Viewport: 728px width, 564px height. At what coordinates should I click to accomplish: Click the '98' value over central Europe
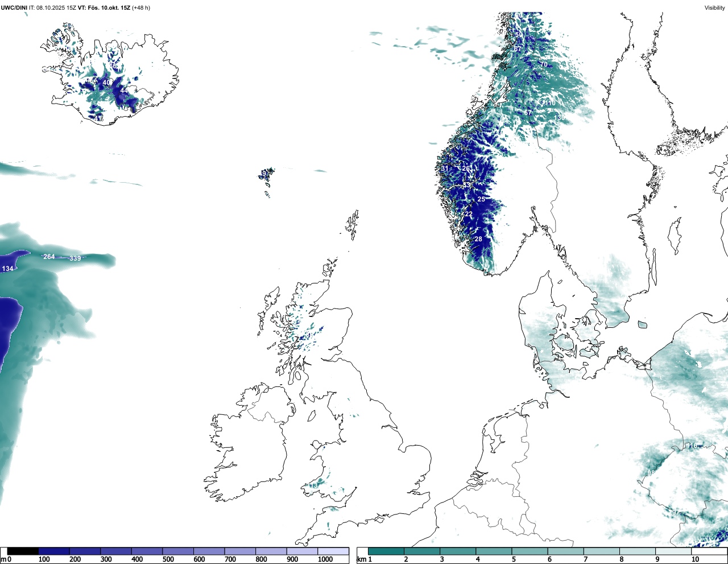click(x=651, y=473)
